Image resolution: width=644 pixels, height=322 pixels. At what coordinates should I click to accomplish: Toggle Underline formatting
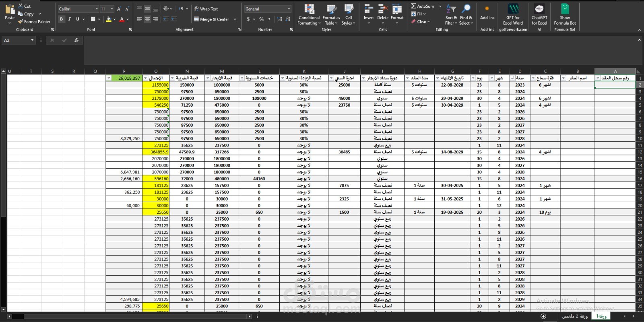(x=78, y=19)
